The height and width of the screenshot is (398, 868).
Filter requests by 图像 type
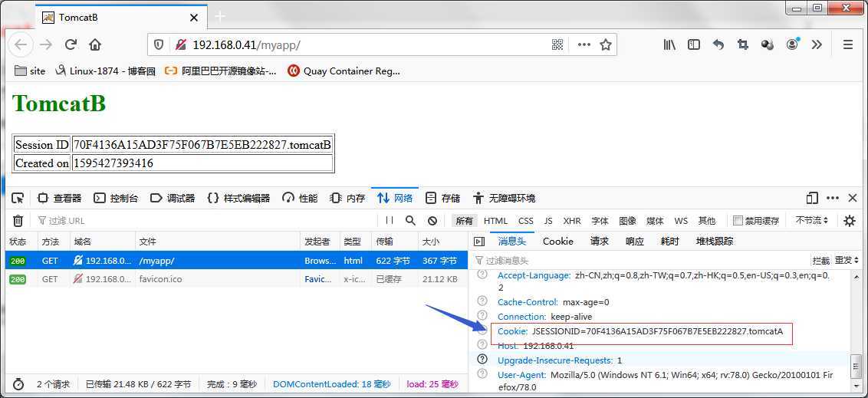coord(628,220)
